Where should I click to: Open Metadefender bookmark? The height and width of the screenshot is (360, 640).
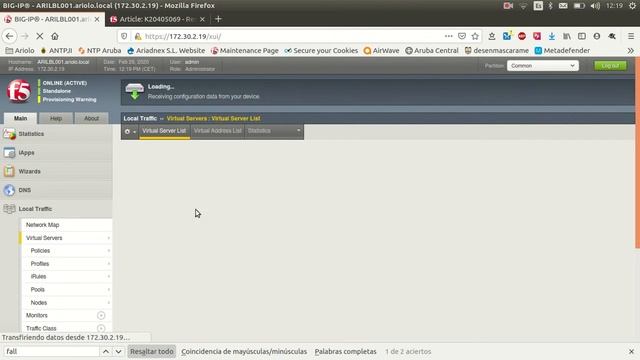click(562, 51)
